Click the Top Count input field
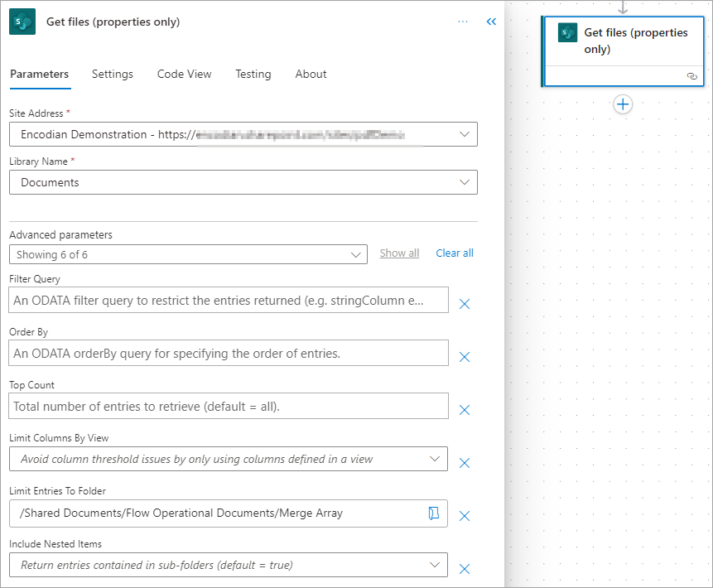Image resolution: width=713 pixels, height=588 pixels. point(229,406)
